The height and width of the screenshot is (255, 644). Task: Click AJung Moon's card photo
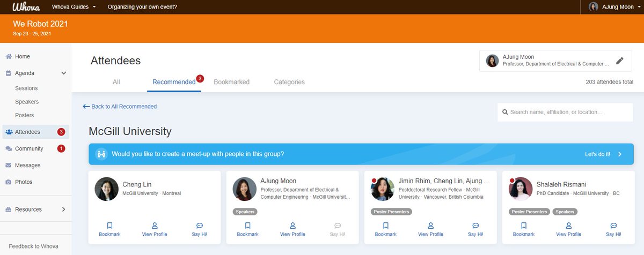click(244, 189)
